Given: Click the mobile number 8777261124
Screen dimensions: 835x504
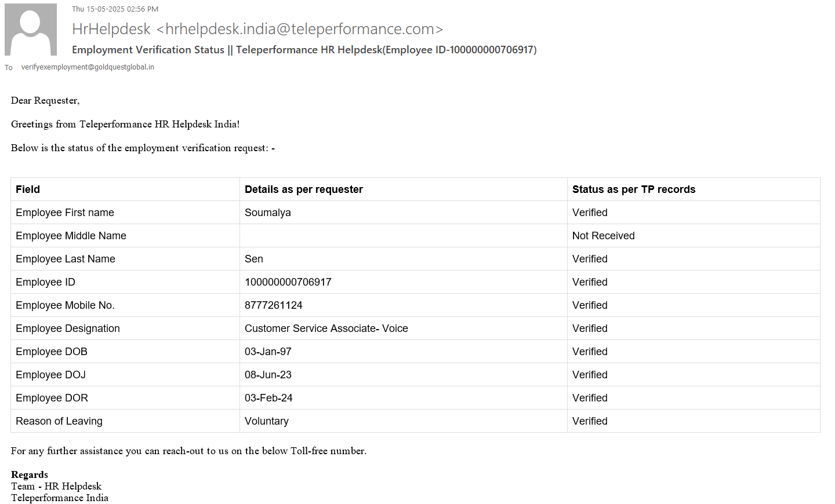Looking at the screenshot, I should point(274,305).
